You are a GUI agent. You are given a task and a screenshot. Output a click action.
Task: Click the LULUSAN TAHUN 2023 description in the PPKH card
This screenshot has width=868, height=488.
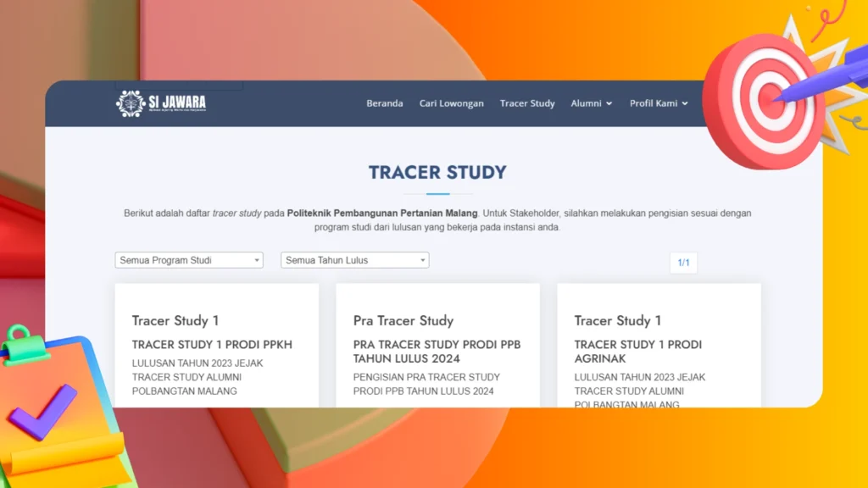pos(197,377)
